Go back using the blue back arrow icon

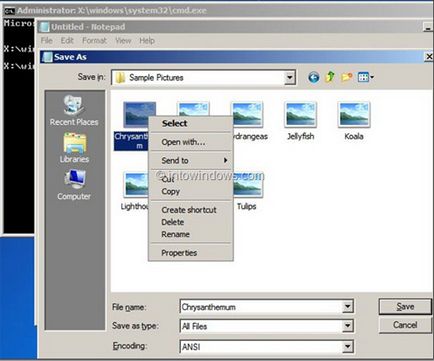pos(313,78)
